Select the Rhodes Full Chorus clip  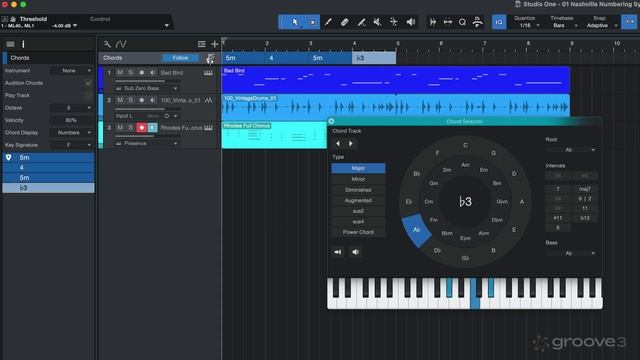click(274, 135)
